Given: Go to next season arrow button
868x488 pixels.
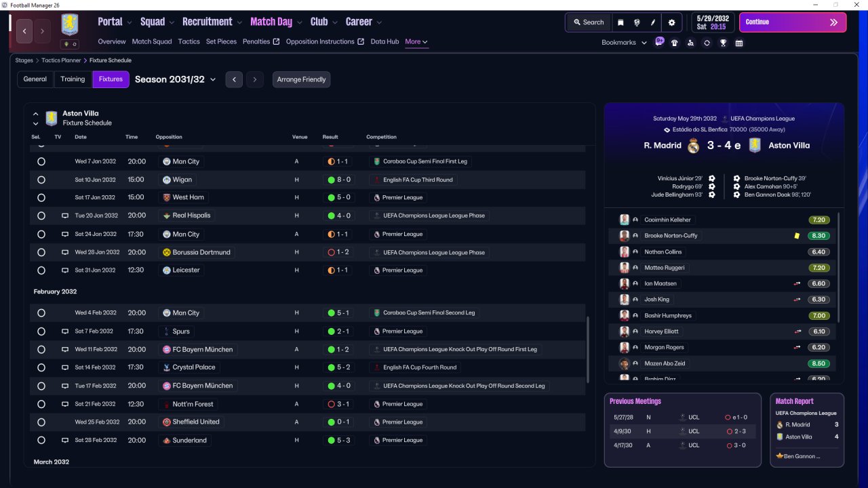Looking at the screenshot, I should pos(254,79).
